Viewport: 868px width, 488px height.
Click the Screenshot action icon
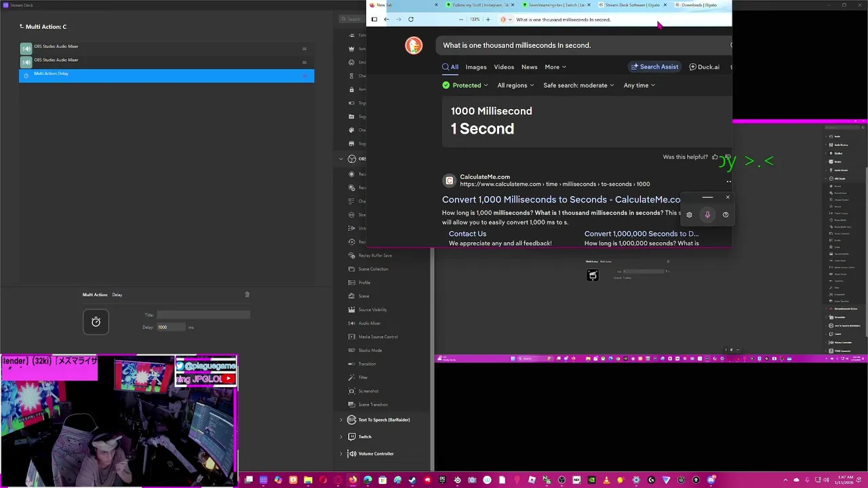pyautogui.click(x=351, y=391)
